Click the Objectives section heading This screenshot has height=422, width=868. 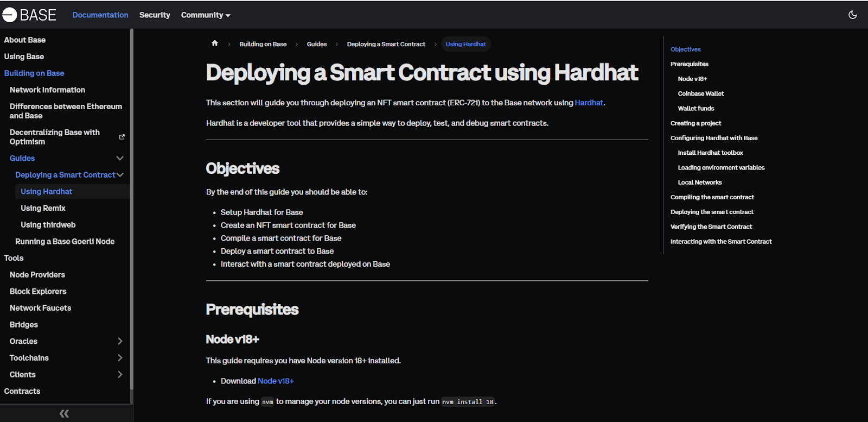(242, 168)
